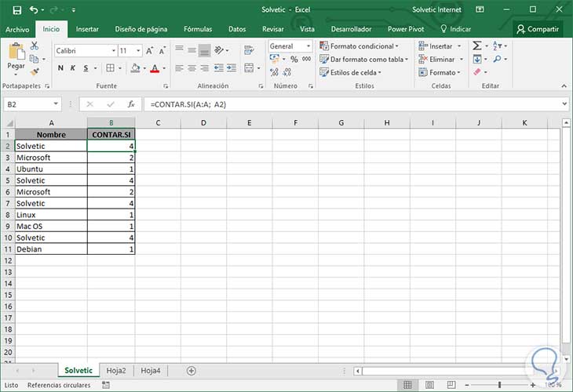Clear contents with eraser icon
Viewport: 573px width, 392px height.
(477, 72)
